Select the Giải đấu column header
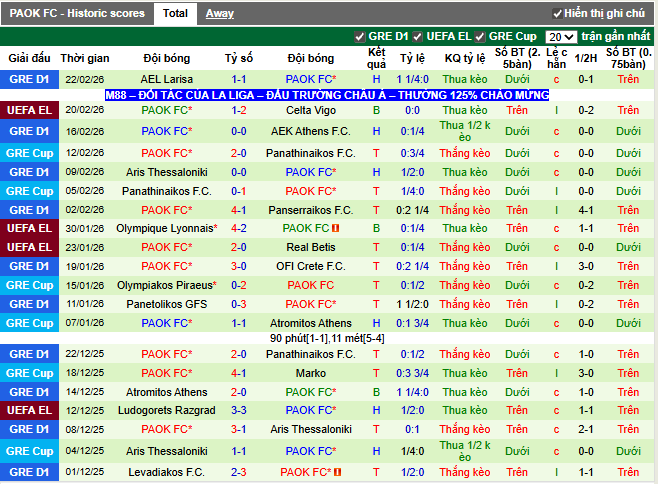Screen dimensions: 658x484 pos(29,58)
